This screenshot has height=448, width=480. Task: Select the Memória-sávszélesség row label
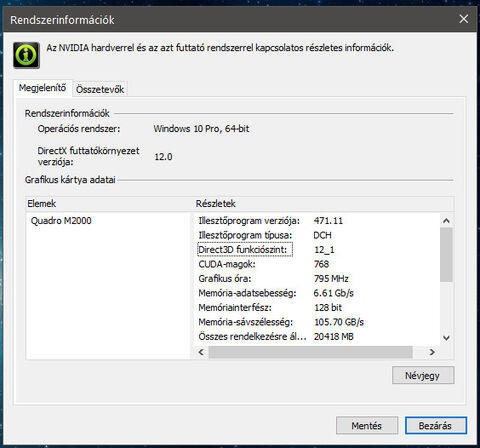pyautogui.click(x=246, y=322)
